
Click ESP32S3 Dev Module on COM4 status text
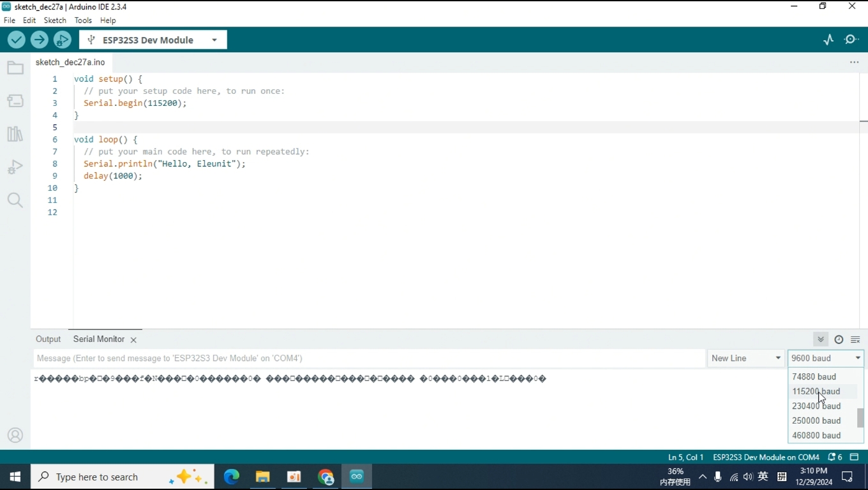coord(766,457)
